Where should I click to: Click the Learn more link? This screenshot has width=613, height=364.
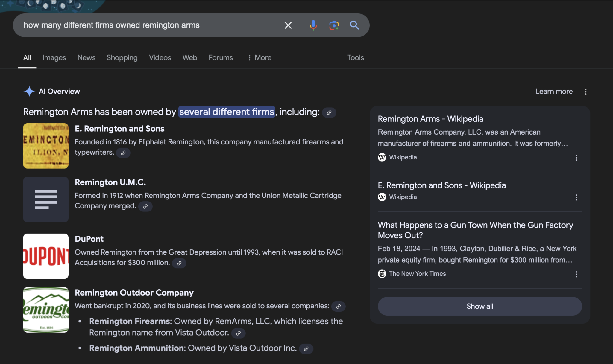pyautogui.click(x=554, y=92)
